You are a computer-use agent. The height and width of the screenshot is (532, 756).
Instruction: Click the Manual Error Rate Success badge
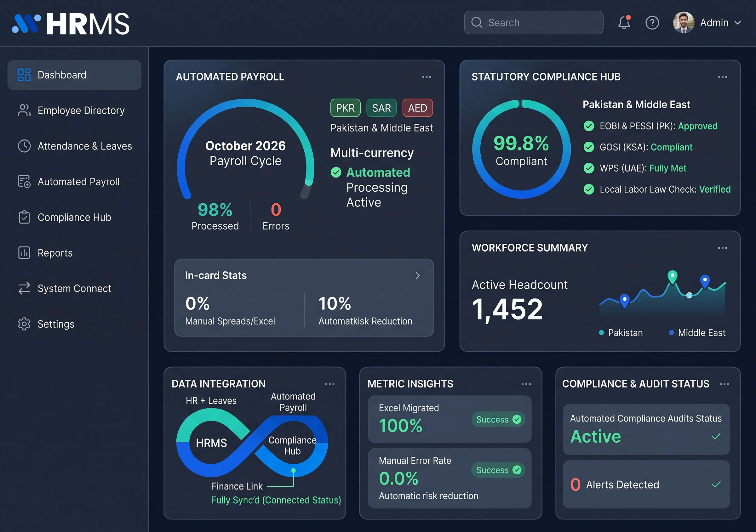498,470
